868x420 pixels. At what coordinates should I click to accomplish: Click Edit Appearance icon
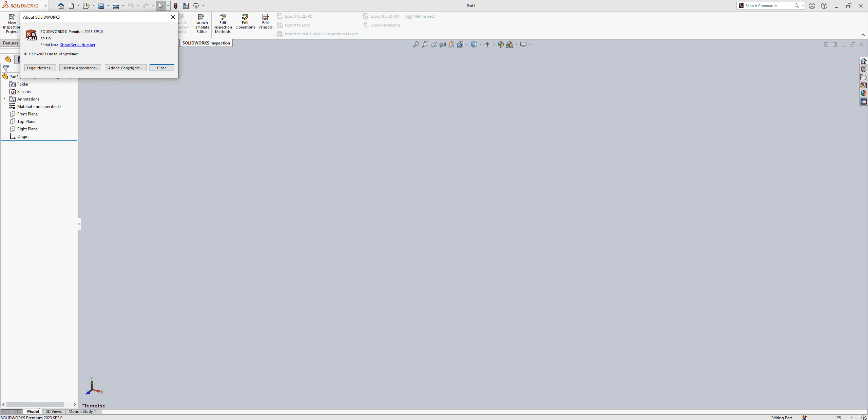(x=501, y=44)
